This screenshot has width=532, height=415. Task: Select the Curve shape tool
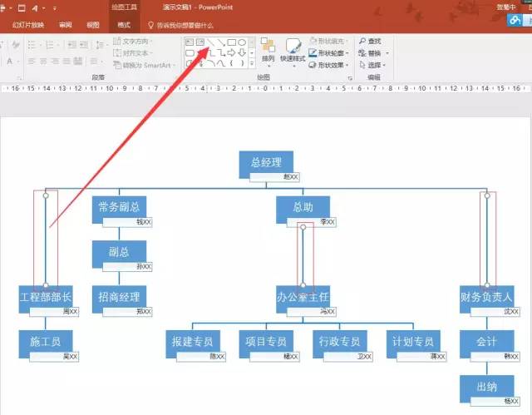point(221,63)
